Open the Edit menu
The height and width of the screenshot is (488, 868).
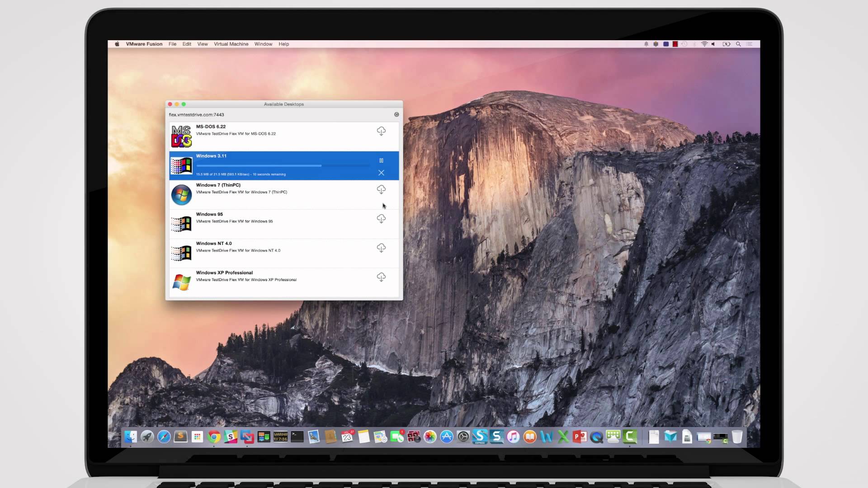(187, 44)
